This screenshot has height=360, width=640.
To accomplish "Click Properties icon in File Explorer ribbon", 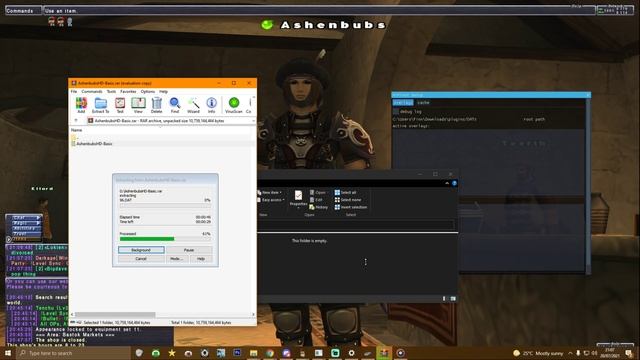I will [298, 199].
